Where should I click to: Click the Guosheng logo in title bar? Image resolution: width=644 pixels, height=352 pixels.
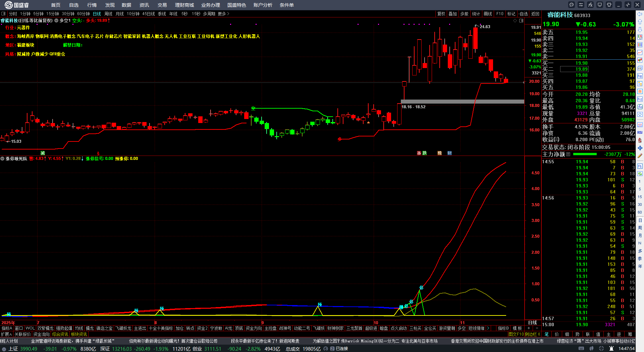pyautogui.click(x=17, y=5)
